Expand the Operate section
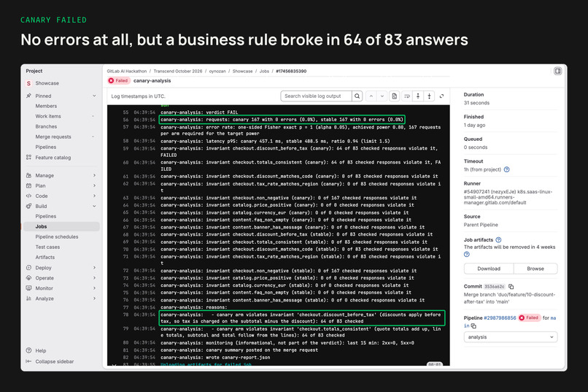The image size is (588, 392). pyautogui.click(x=94, y=278)
